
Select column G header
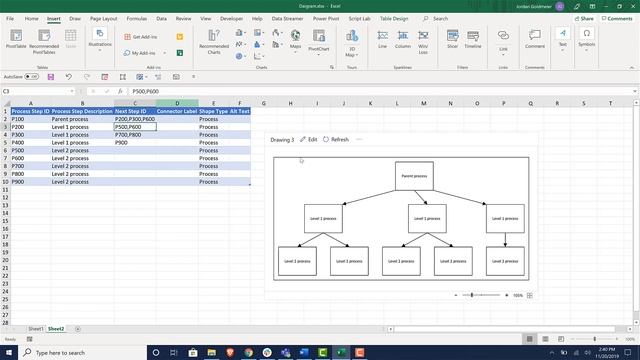[x=264, y=103]
